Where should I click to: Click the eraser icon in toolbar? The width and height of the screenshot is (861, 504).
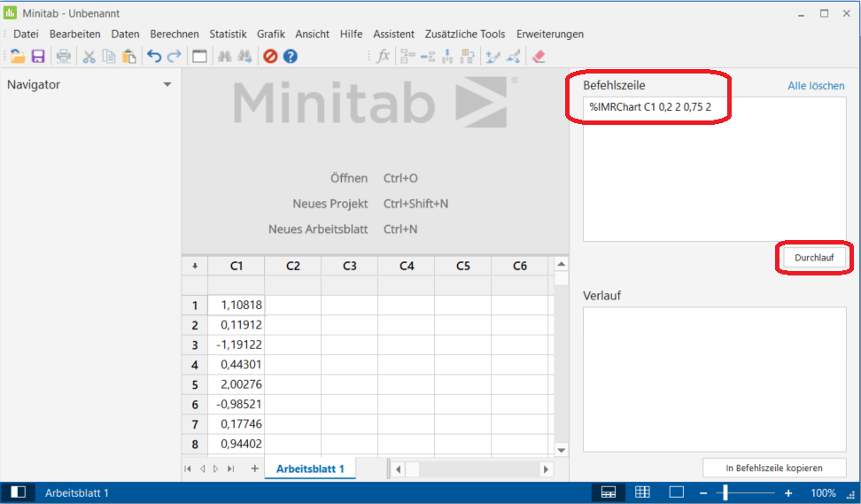539,56
